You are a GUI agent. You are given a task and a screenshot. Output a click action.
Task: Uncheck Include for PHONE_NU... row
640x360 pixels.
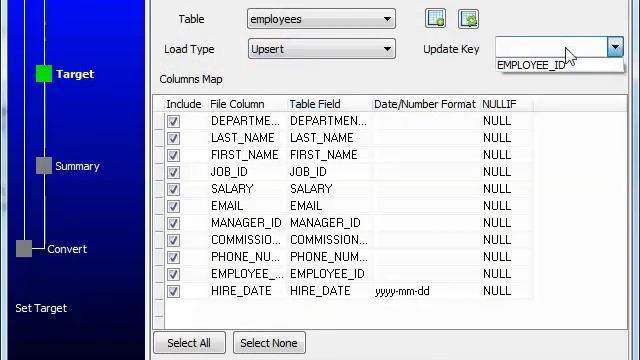click(x=173, y=257)
